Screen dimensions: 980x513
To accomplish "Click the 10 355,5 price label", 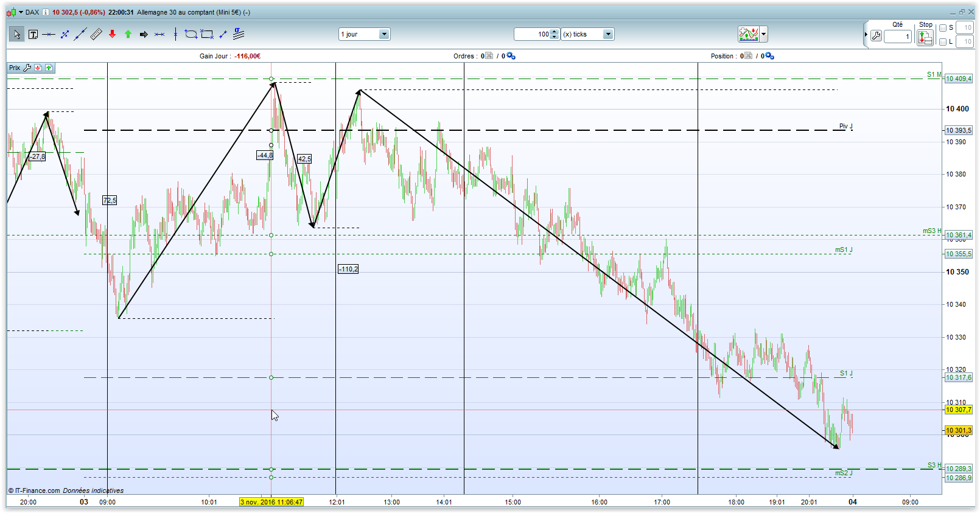I will (959, 254).
